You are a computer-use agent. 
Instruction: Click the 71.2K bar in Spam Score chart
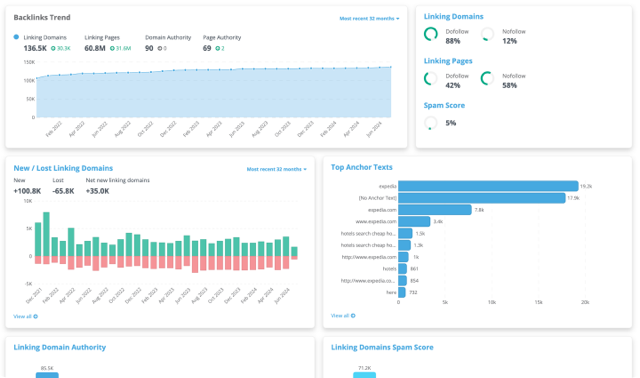coord(364,375)
